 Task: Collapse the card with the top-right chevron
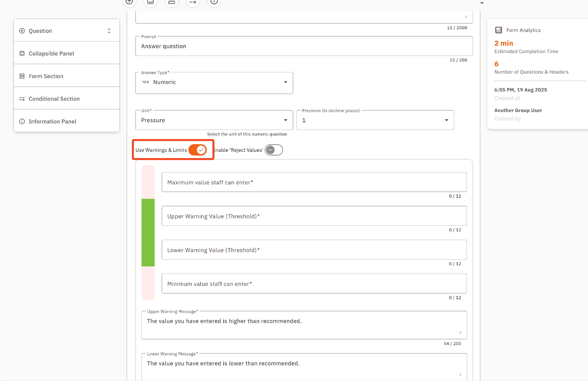click(x=482, y=3)
